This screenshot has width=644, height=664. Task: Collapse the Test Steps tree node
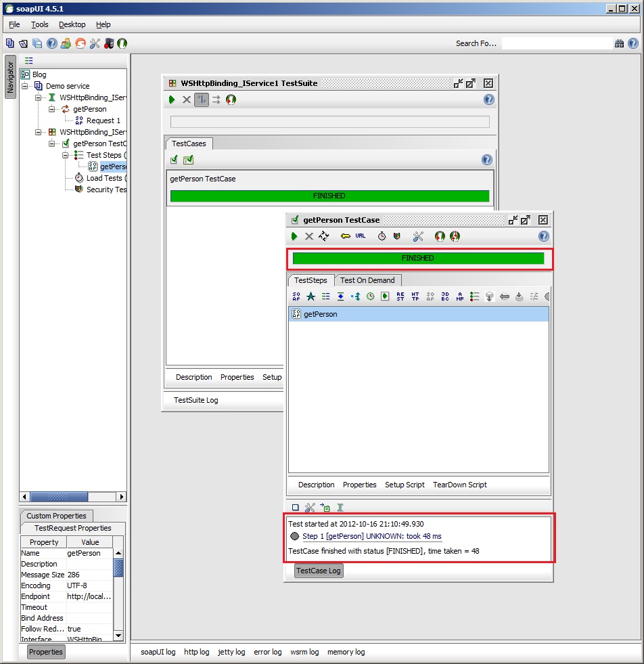click(65, 155)
